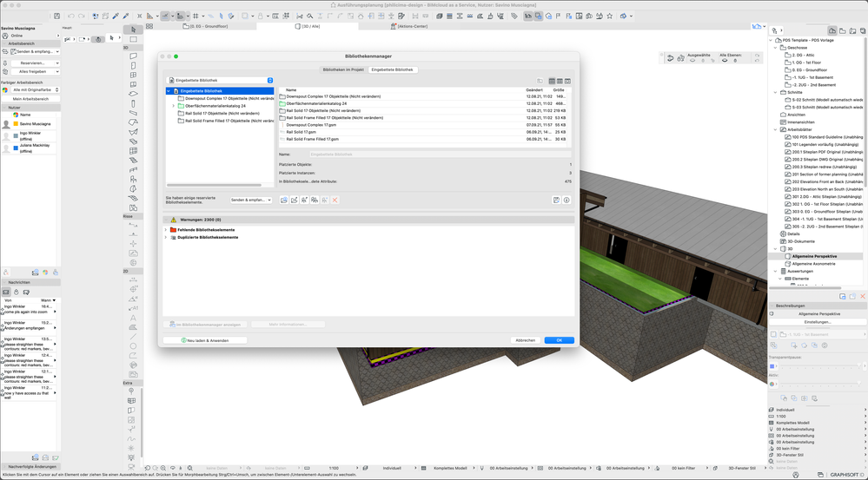The image size is (868, 480).
Task: Select the Marquee tool in the toolbox
Action: pyautogui.click(x=133, y=39)
